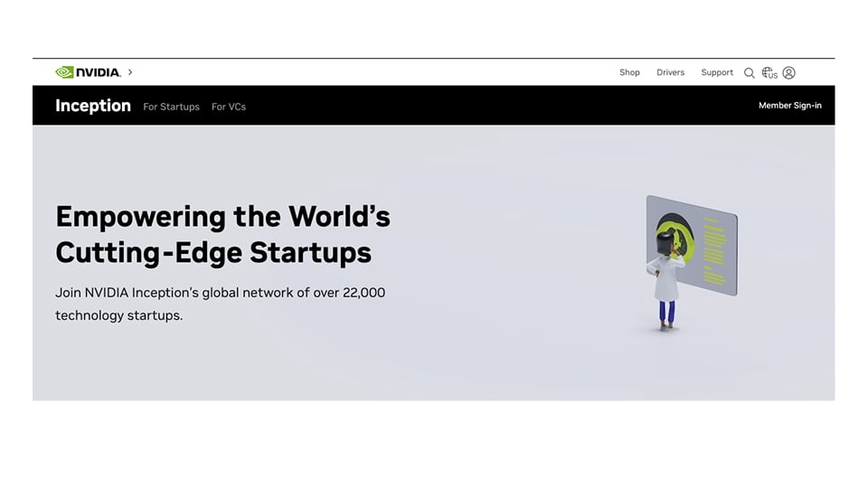Open the user account profile icon
Viewport: 868px width, 488px height.
pos(788,72)
